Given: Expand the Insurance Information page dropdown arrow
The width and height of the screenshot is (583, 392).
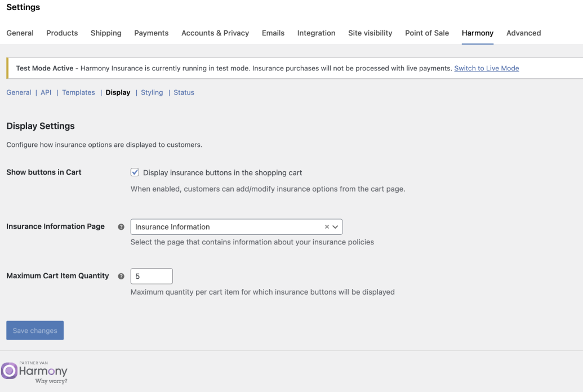Looking at the screenshot, I should pos(336,227).
